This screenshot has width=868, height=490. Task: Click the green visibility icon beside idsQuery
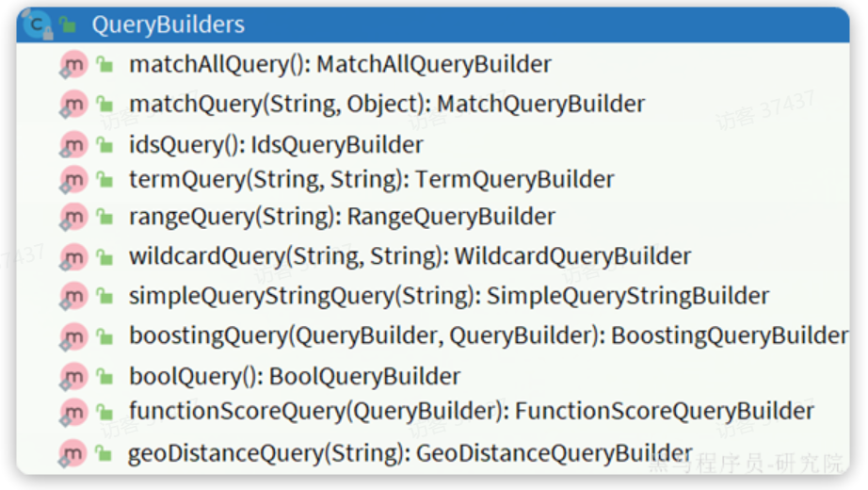point(104,145)
